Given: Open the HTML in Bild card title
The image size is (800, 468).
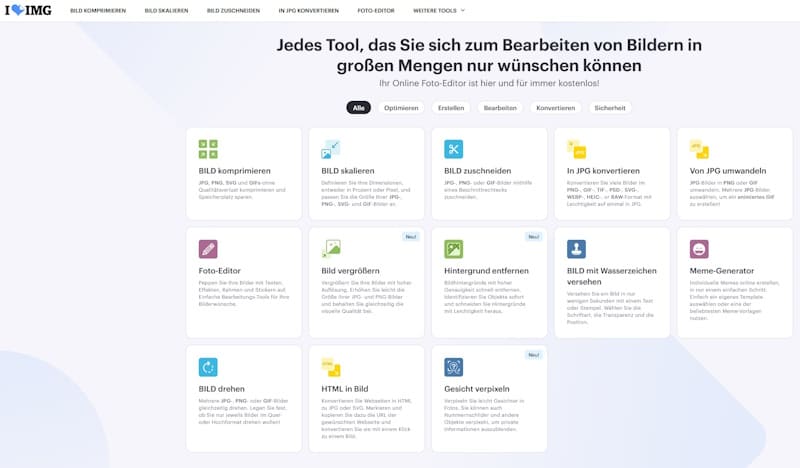Looking at the screenshot, I should point(345,389).
